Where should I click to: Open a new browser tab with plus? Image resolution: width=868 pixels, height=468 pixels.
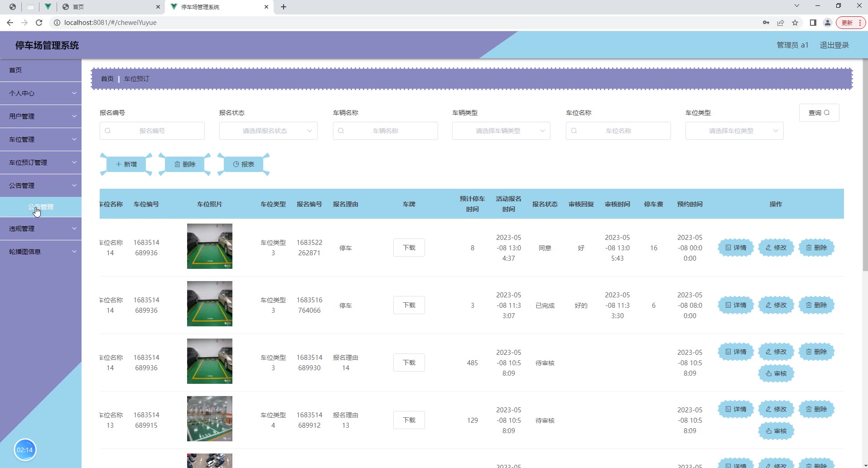[284, 7]
